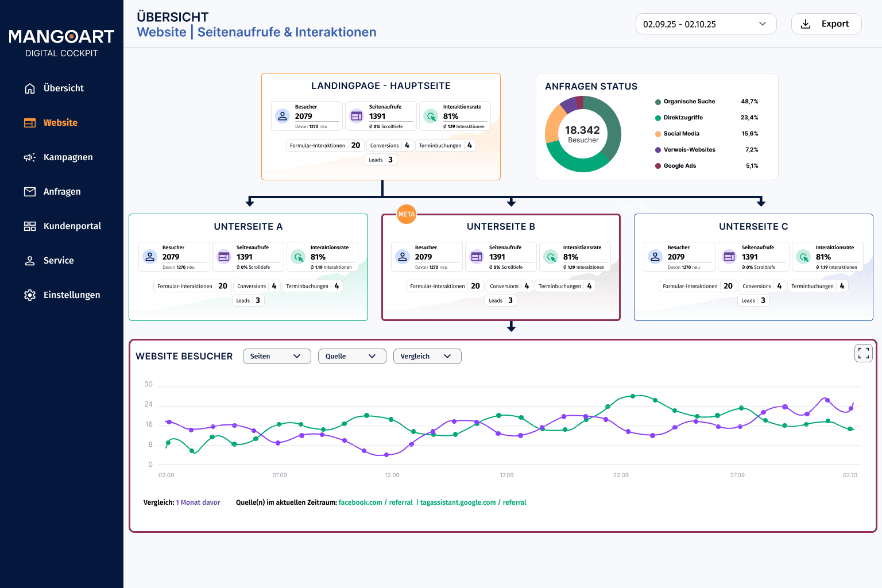Click the Organische Suche legend color dot
882x588 pixels.
[658, 102]
